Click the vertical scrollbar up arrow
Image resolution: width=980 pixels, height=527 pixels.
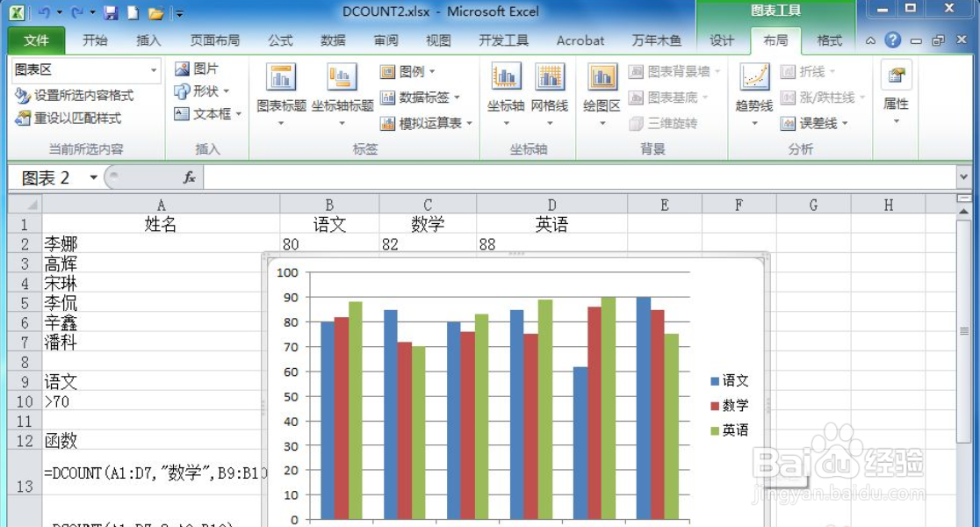[x=963, y=212]
